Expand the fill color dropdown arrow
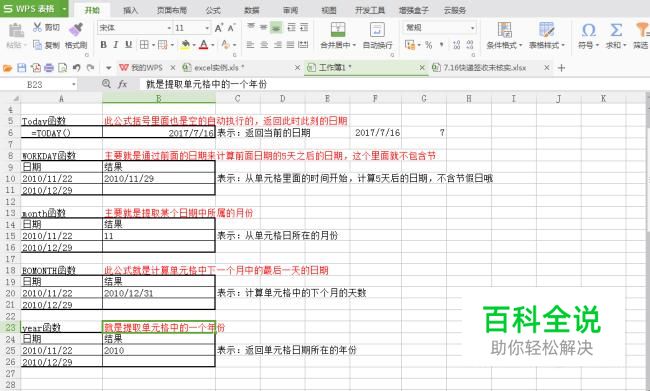The height and width of the screenshot is (391, 650). pyautogui.click(x=194, y=45)
